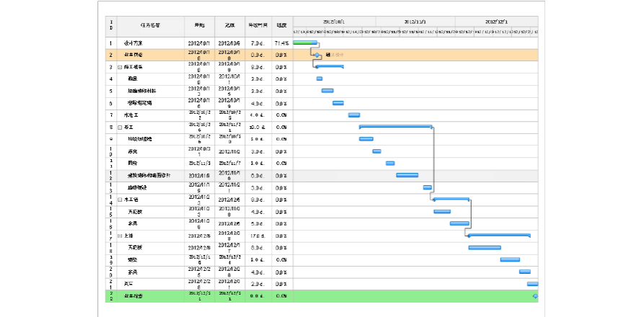Select the orange highlighted row 2 name
This screenshot has height=317, width=644.
click(x=134, y=55)
